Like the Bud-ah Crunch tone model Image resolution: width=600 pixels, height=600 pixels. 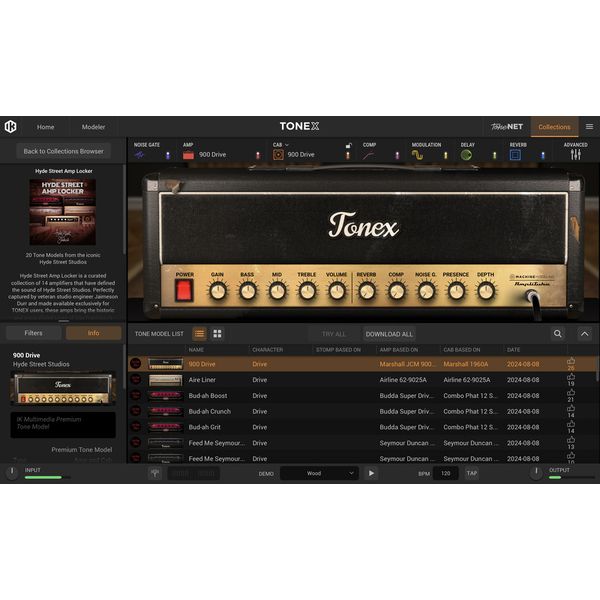(571, 408)
